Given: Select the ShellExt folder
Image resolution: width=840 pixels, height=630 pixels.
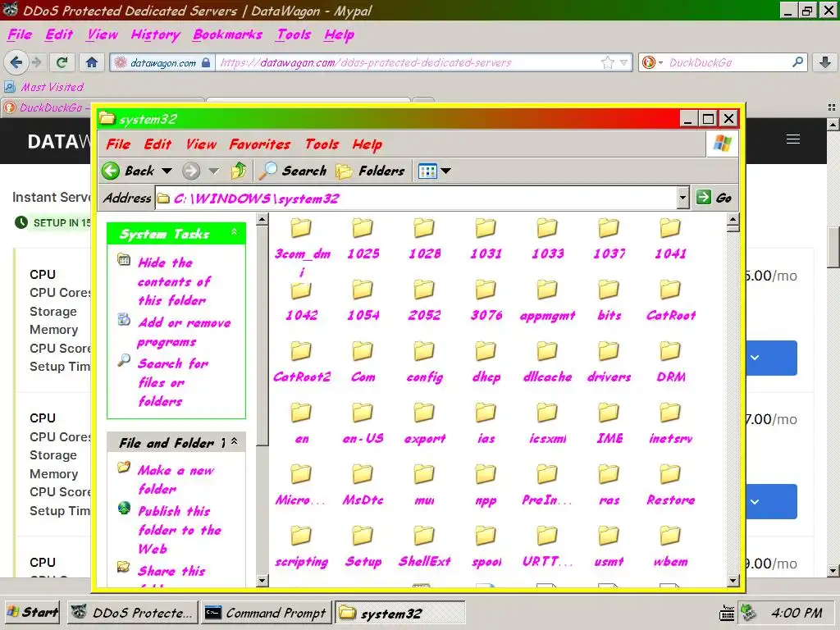Looking at the screenshot, I should [x=424, y=546].
